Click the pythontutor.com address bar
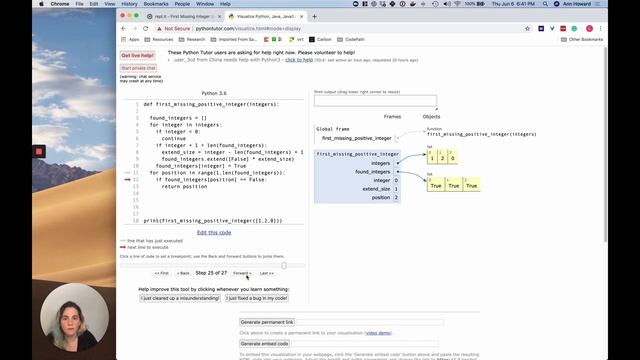640x360 pixels. (248, 29)
